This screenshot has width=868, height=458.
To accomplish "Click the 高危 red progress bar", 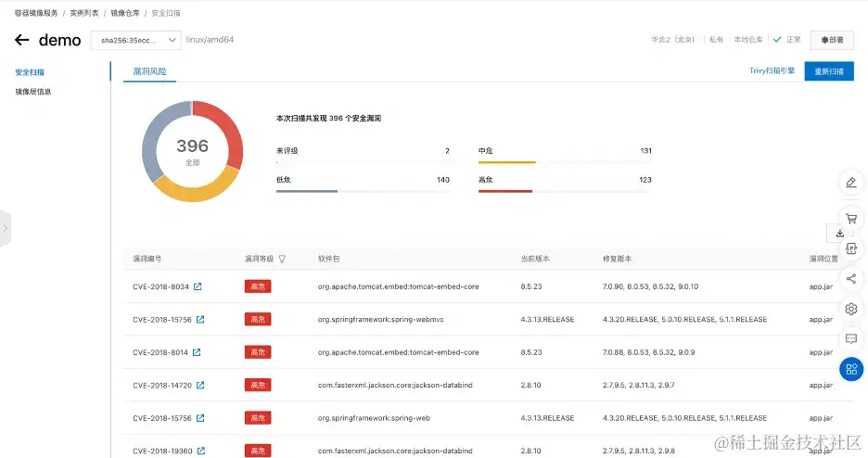I will click(504, 191).
